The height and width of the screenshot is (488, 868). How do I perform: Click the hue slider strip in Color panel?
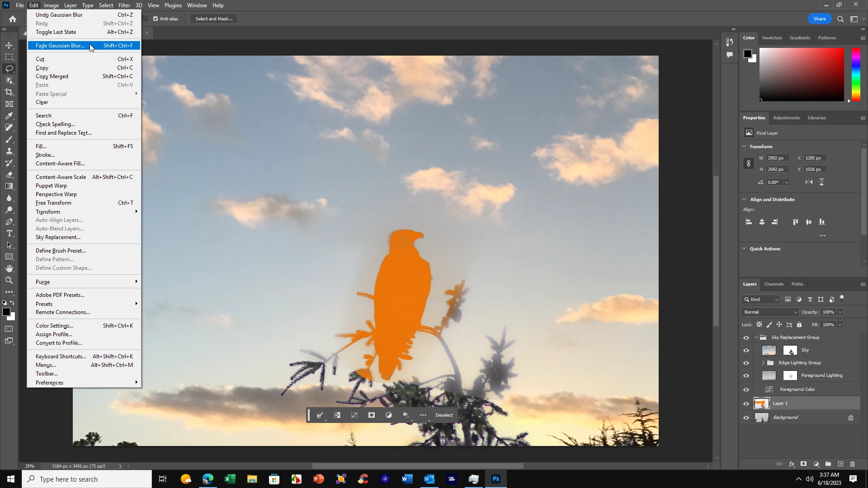coord(856,75)
